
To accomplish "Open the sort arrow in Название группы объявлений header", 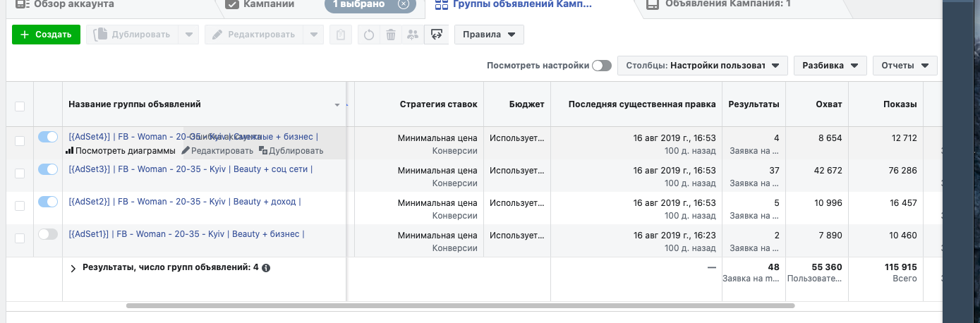I will click(x=337, y=105).
